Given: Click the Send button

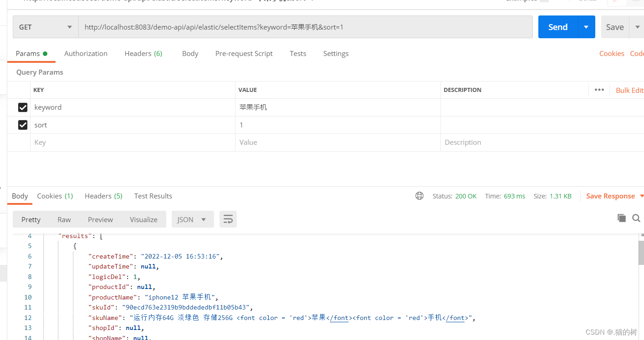Looking at the screenshot, I should (558, 27).
